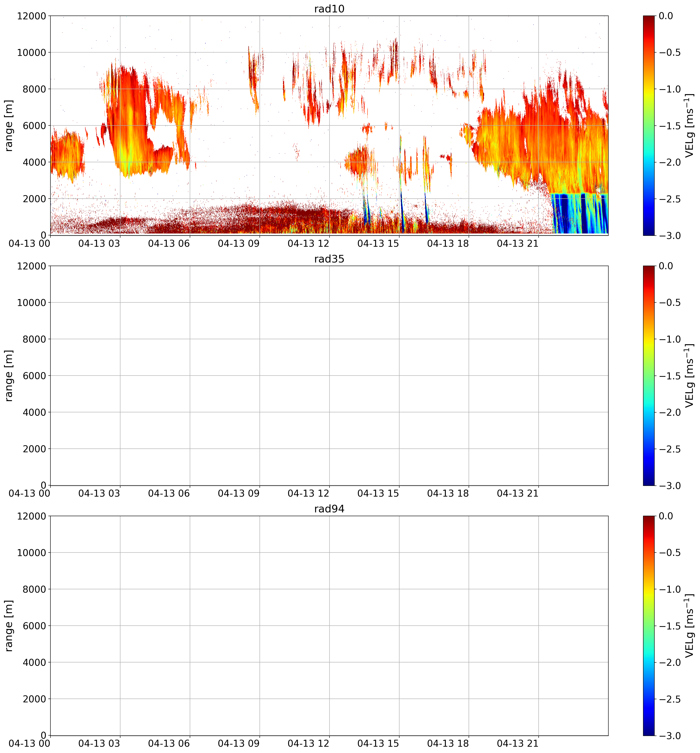Image resolution: width=700 pixels, height=753 pixels.
Task: Click the rad94 plot title
Action: pos(329,509)
